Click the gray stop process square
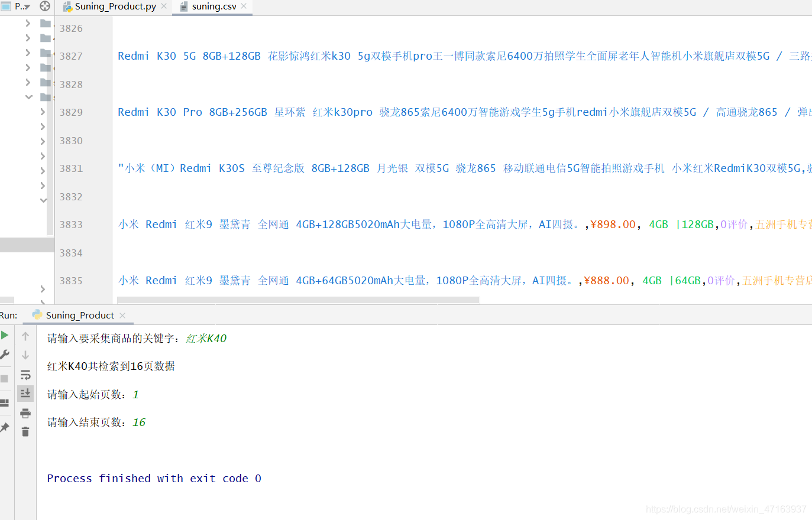This screenshot has width=812, height=520. coord(4,379)
